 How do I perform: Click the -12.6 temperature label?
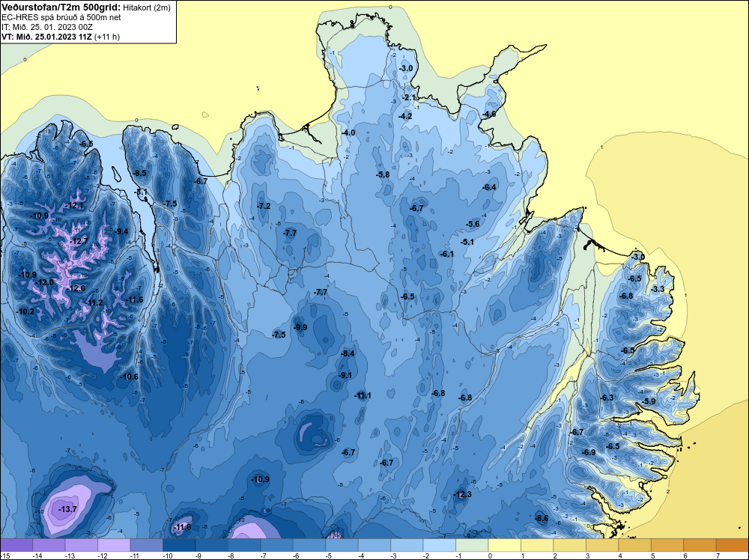(76, 288)
